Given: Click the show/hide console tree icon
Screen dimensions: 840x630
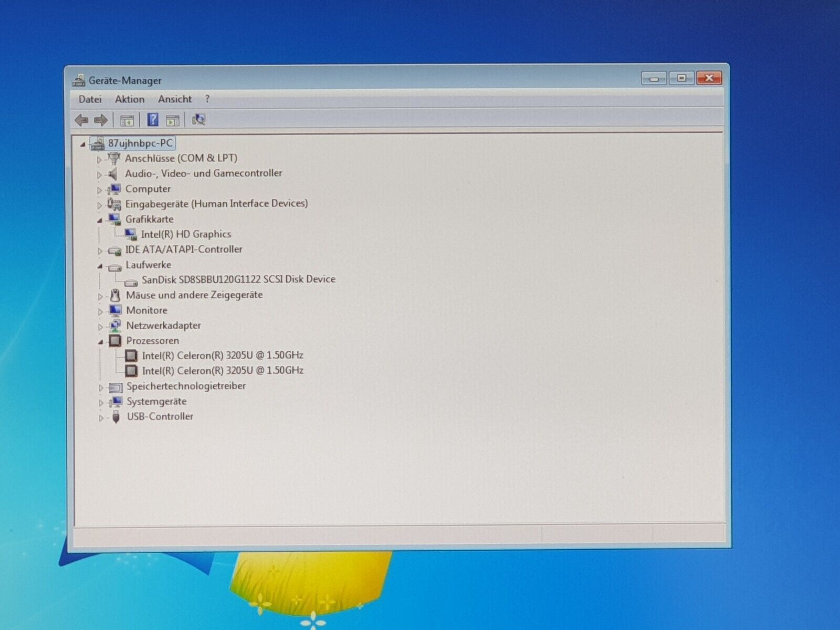Looking at the screenshot, I should [127, 120].
